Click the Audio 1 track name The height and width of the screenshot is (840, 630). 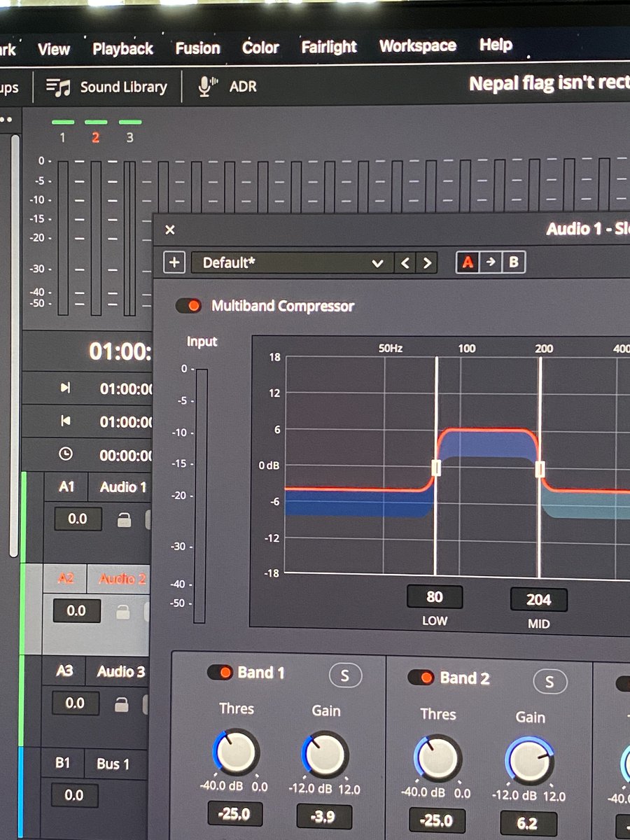123,487
